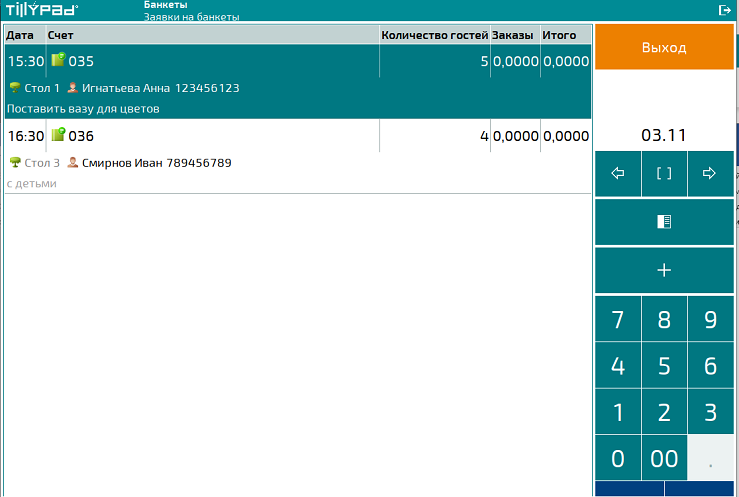Click the previous date left arrow
Screen dimensions: 739x497
pos(617,173)
